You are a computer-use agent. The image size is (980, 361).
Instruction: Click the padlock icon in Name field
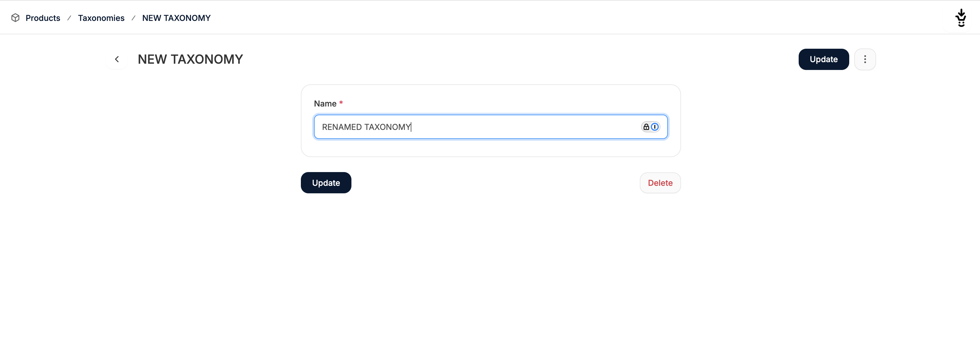coord(646,127)
